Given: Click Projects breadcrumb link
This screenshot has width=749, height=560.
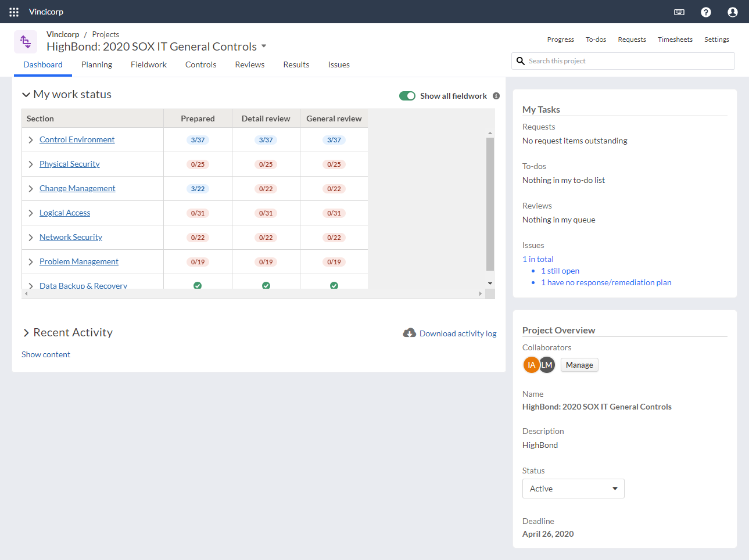Looking at the screenshot, I should [x=106, y=34].
